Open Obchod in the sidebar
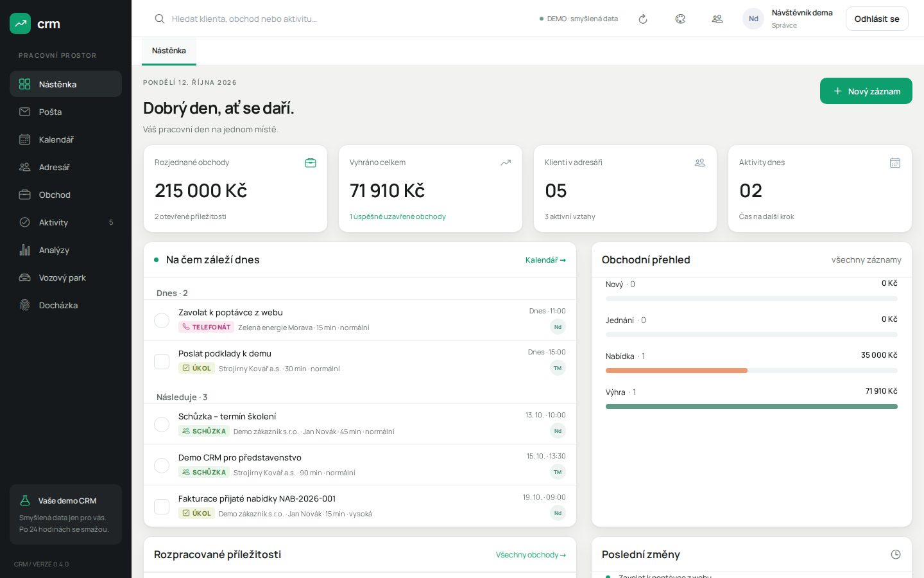Viewport: 924px width, 578px height. [65, 195]
